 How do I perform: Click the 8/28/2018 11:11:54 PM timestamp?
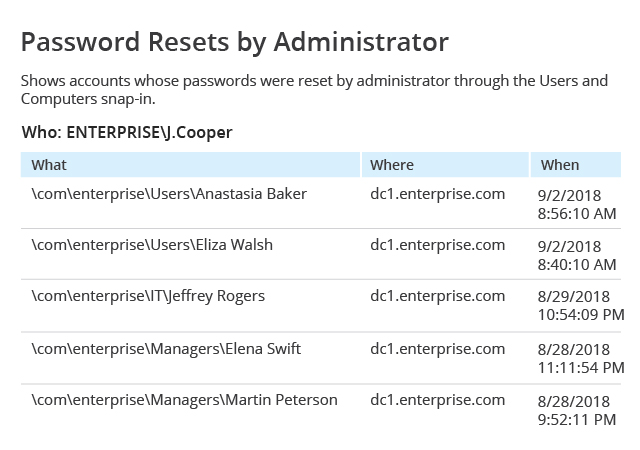click(581, 359)
